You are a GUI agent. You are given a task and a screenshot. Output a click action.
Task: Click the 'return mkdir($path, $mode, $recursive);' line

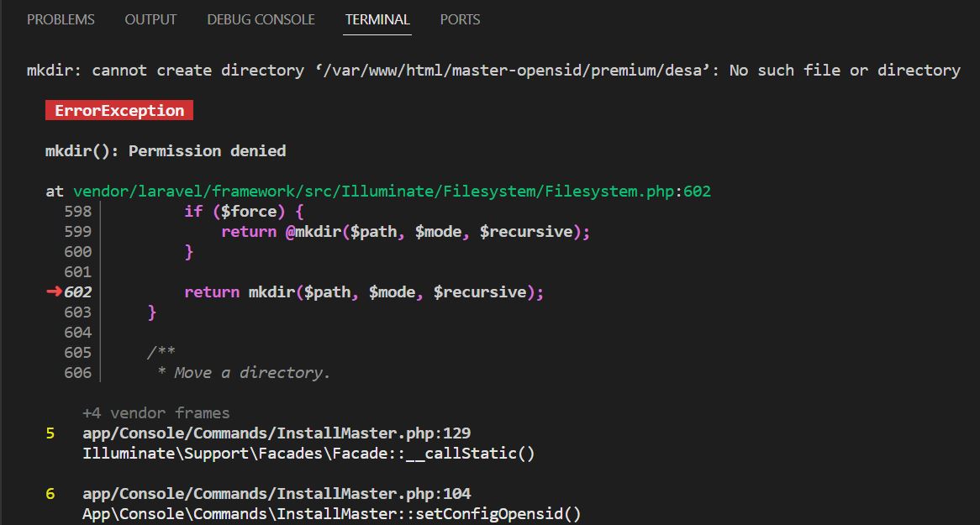click(365, 291)
